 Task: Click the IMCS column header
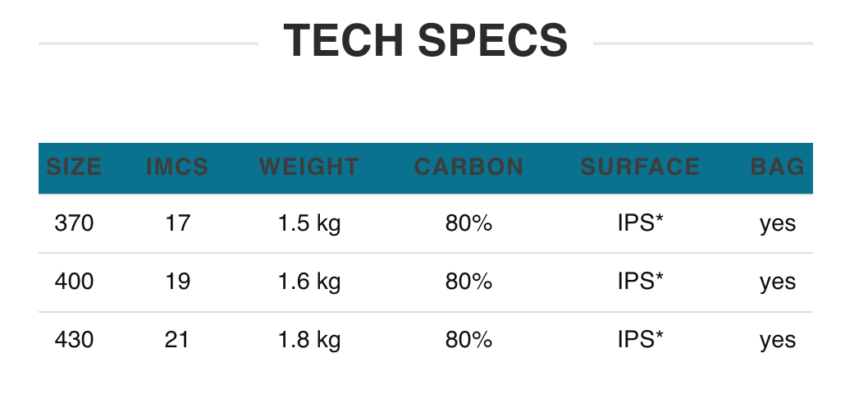click(x=177, y=167)
